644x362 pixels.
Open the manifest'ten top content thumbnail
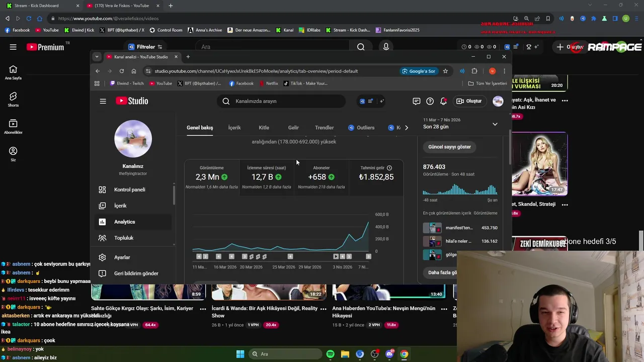pyautogui.click(x=432, y=228)
